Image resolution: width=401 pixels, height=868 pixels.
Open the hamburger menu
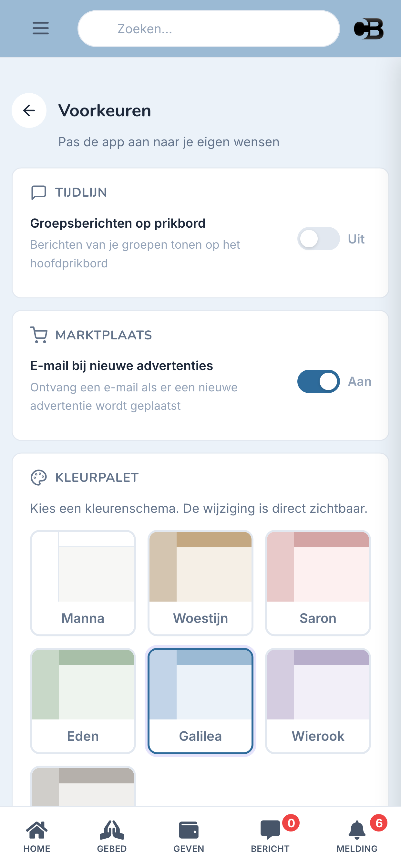pyautogui.click(x=40, y=28)
